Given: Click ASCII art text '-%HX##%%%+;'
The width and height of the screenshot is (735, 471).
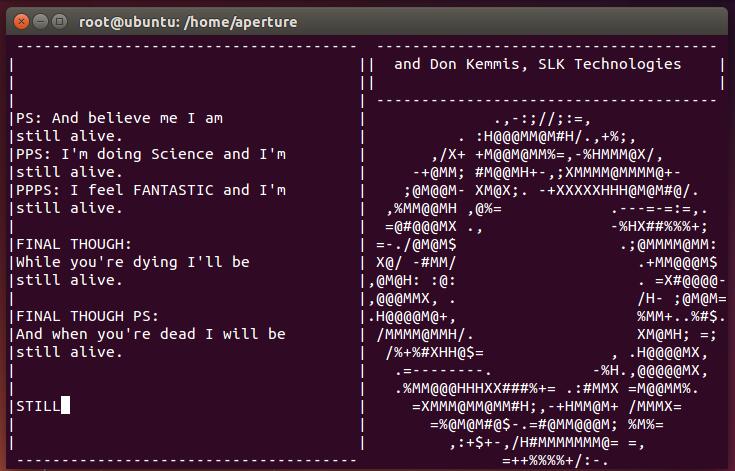Looking at the screenshot, I should 659,226.
